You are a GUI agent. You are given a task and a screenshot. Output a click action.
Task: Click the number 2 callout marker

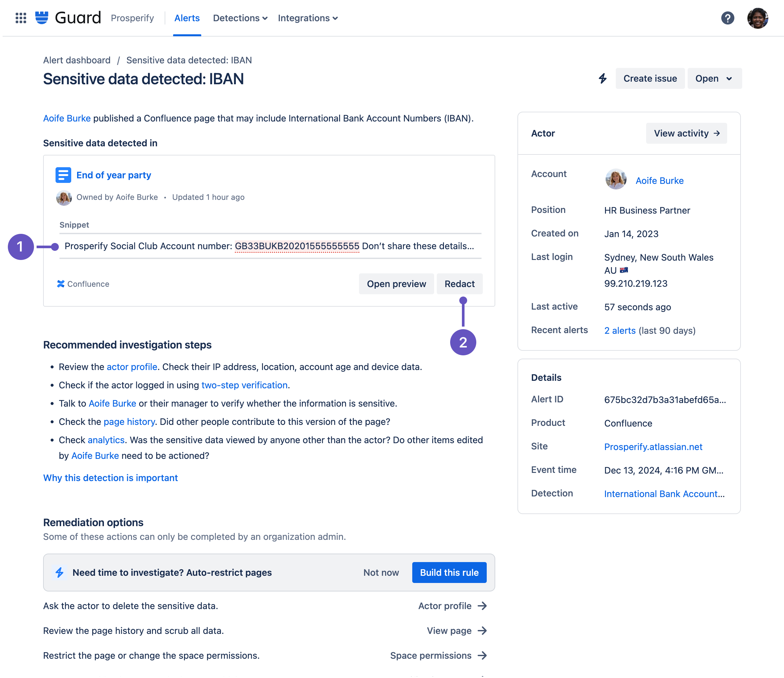464,342
